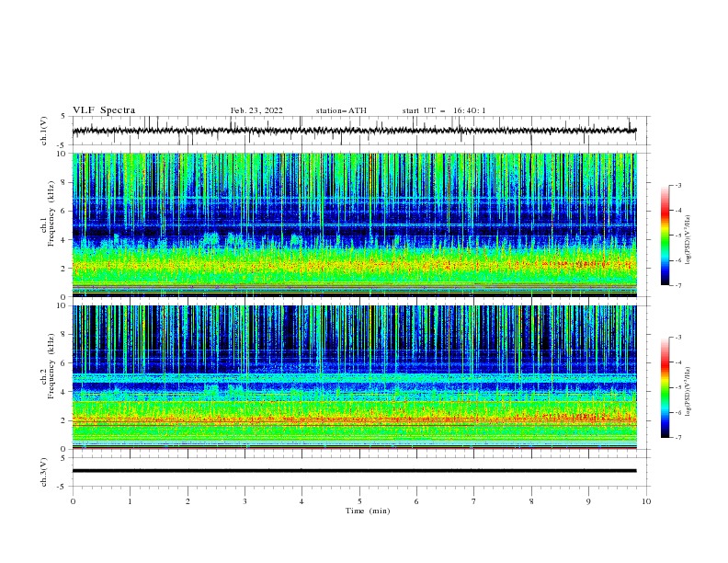Click the "2" tick on the time axis

pyautogui.click(x=188, y=501)
